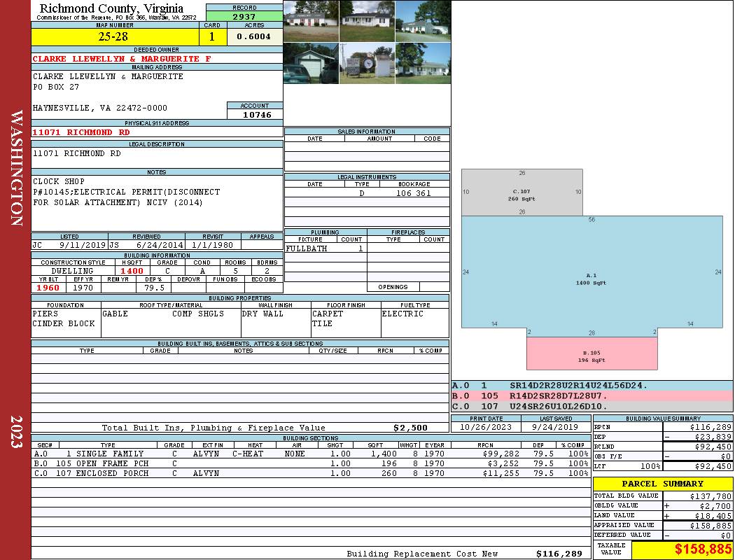This screenshot has height=560, width=735.
Task: Select DRY WALL wall finish
Action: (x=262, y=314)
